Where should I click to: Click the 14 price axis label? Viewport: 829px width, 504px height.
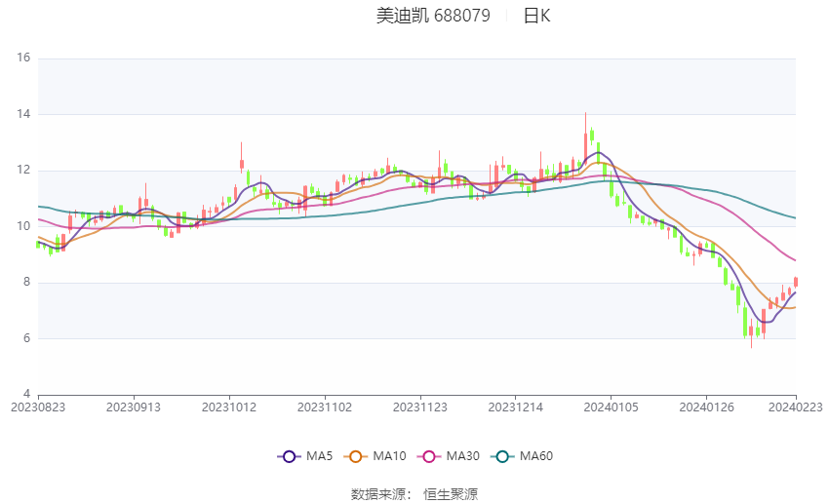tap(23, 114)
